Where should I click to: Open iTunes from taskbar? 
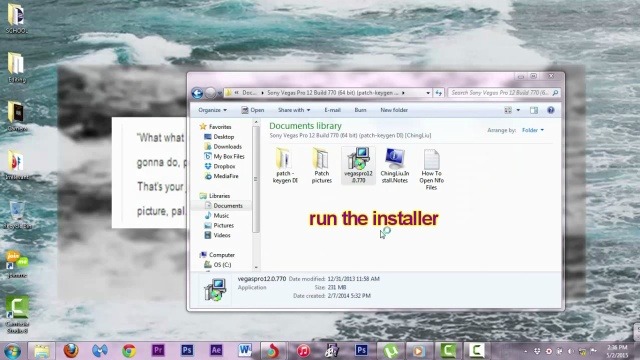(x=303, y=351)
